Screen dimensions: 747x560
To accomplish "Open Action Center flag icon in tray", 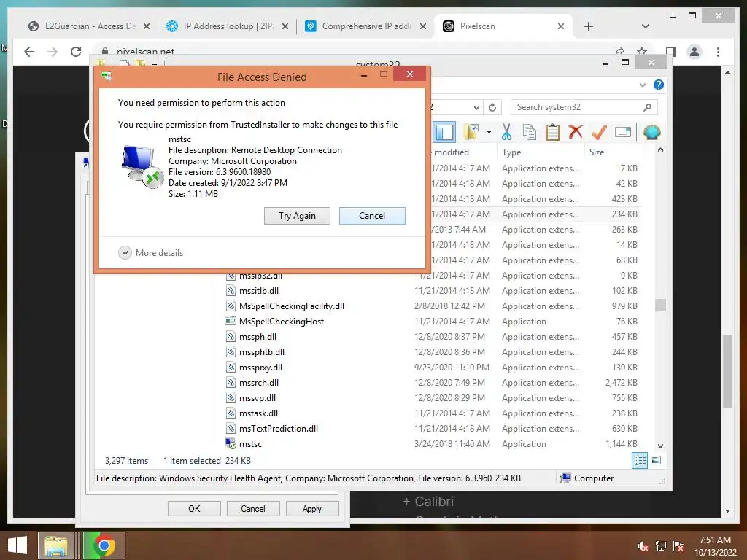I will 678,546.
